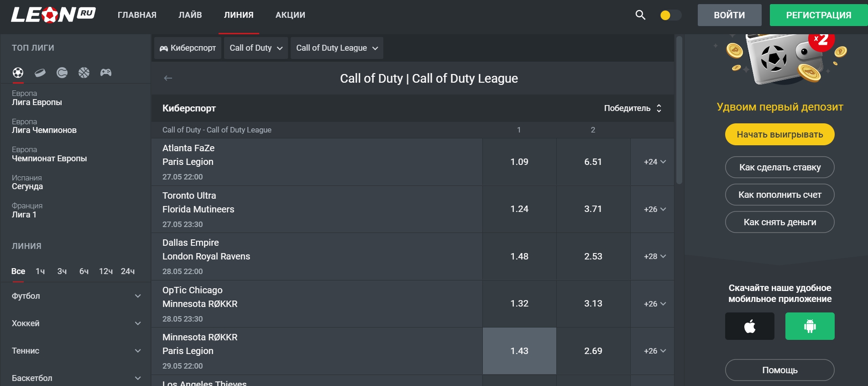Filter line by 1ч time period
868x386 pixels.
click(40, 271)
